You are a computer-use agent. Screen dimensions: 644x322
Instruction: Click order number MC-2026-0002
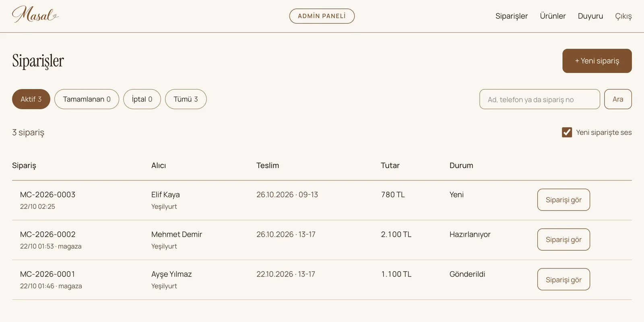(x=48, y=234)
